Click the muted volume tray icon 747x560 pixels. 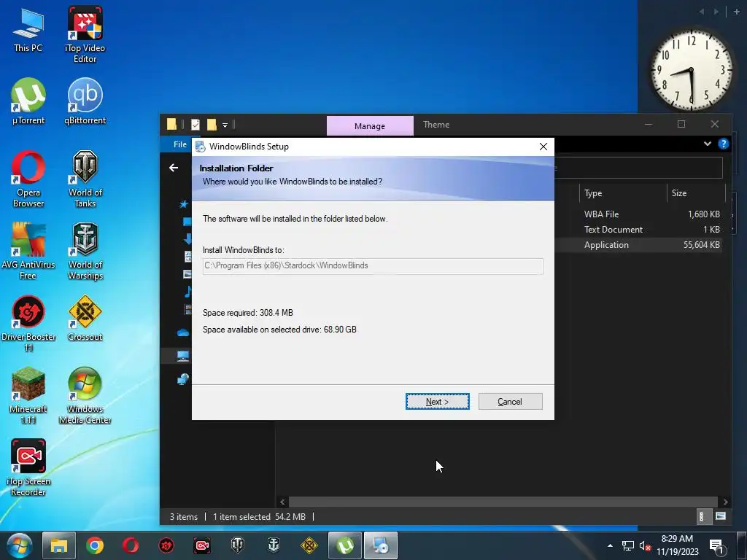645,545
